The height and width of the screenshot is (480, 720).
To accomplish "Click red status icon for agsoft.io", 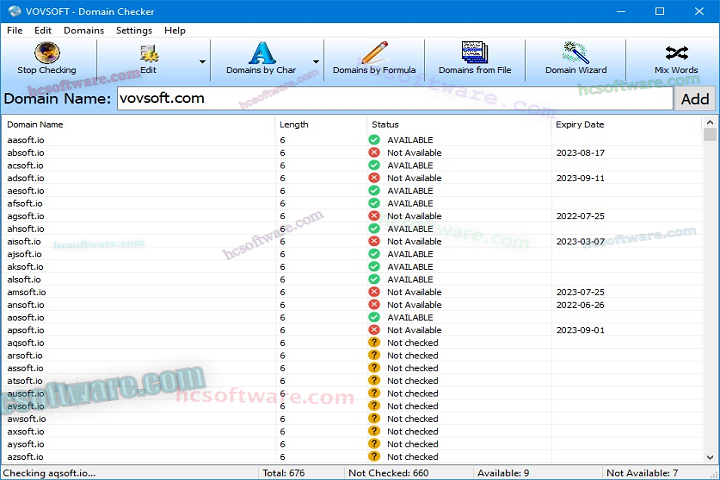I will 374,216.
